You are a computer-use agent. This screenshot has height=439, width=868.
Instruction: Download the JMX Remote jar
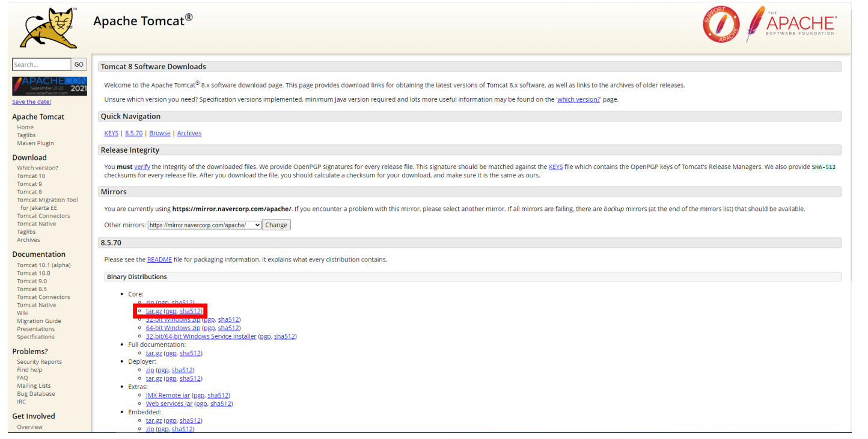[168, 395]
